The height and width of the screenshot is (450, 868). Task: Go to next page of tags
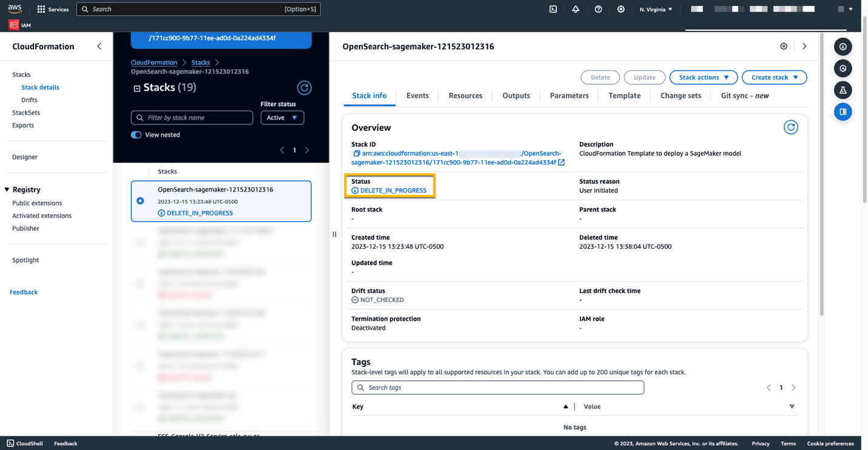click(793, 388)
